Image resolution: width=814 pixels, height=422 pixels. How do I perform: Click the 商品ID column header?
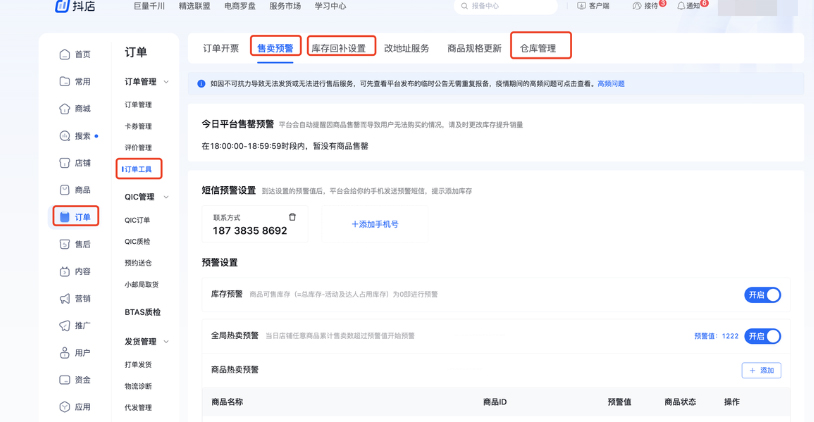(x=495, y=402)
